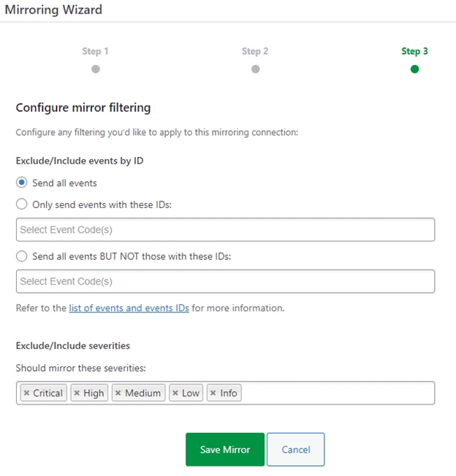The image size is (456, 476).
Task: Remove the Critical severity tag
Action: tap(26, 393)
